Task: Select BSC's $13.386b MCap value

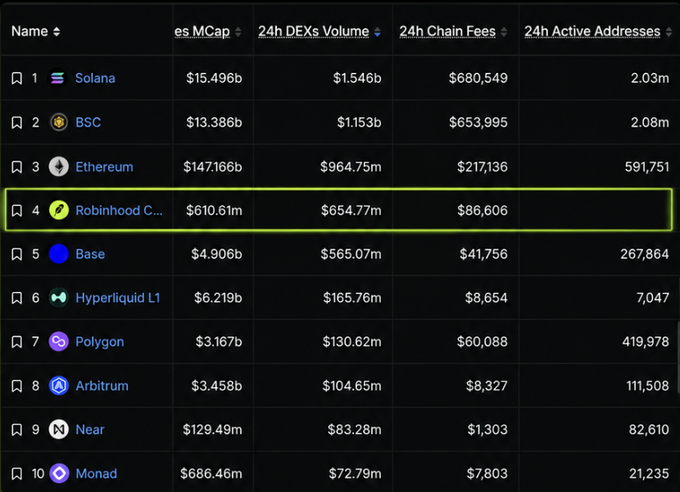Action: [214, 122]
